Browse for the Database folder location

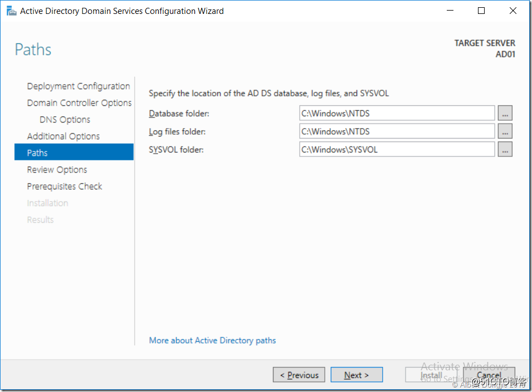[x=505, y=113]
